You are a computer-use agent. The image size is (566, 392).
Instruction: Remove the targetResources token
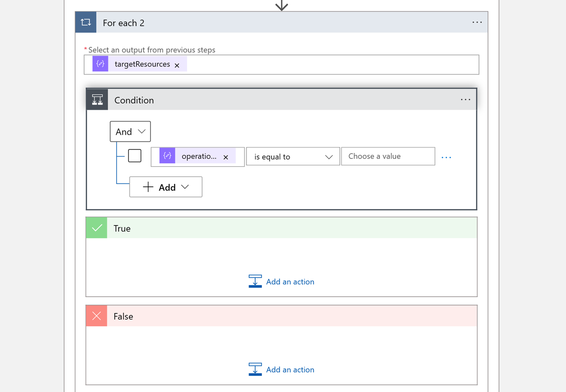[x=177, y=65]
